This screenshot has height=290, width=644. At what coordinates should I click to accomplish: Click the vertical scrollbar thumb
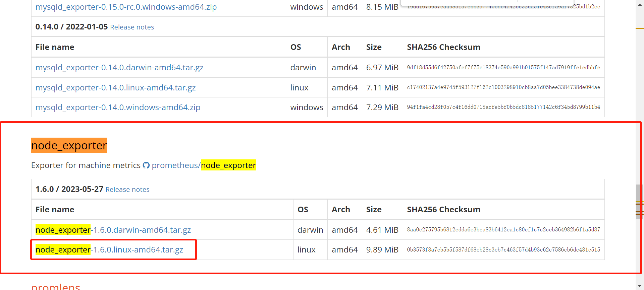(640, 202)
